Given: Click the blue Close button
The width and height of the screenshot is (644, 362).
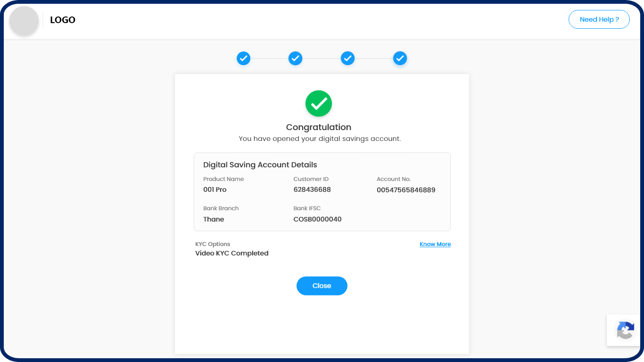Looking at the screenshot, I should (x=322, y=286).
